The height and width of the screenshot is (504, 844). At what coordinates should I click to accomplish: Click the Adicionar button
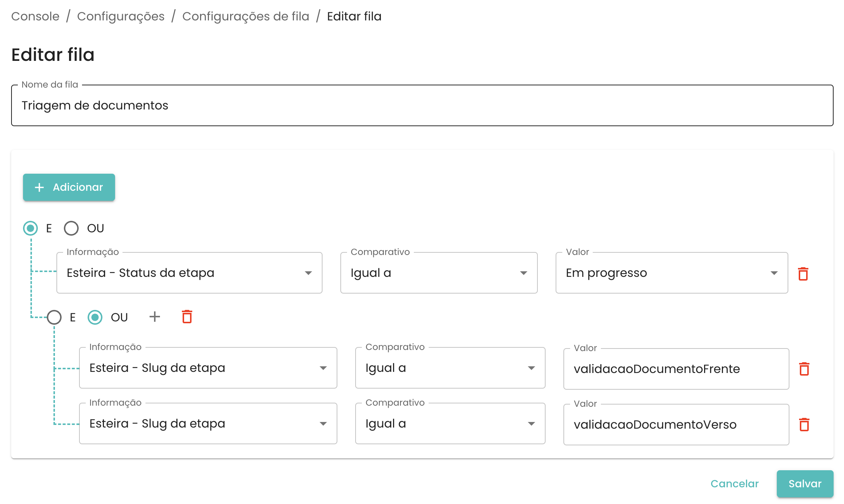(x=69, y=187)
